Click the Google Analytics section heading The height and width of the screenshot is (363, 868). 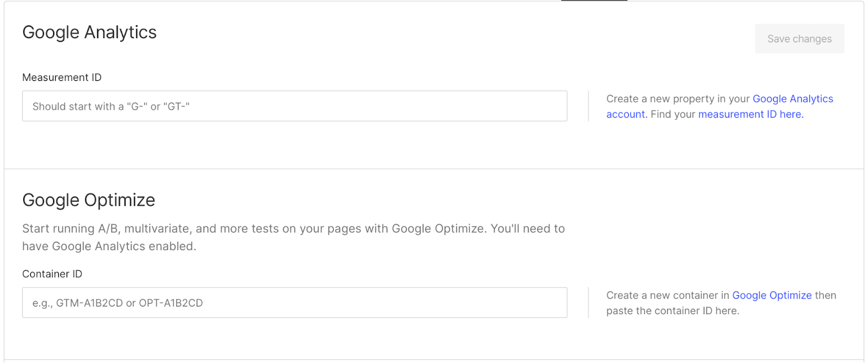pos(90,33)
